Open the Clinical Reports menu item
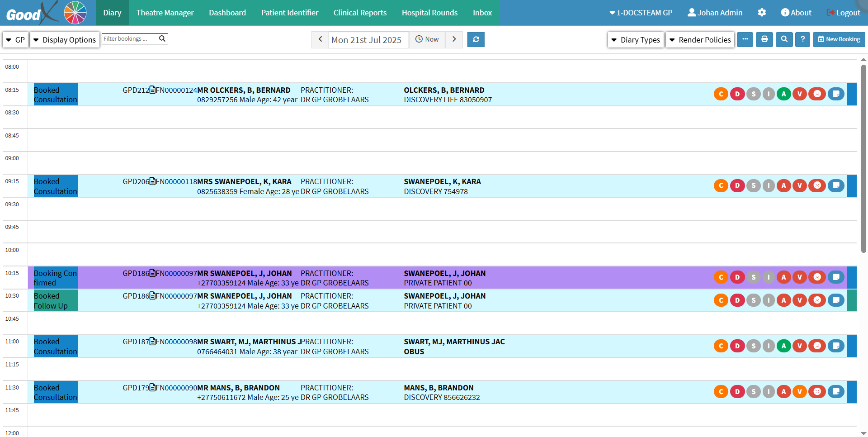The image size is (868, 437). point(360,13)
